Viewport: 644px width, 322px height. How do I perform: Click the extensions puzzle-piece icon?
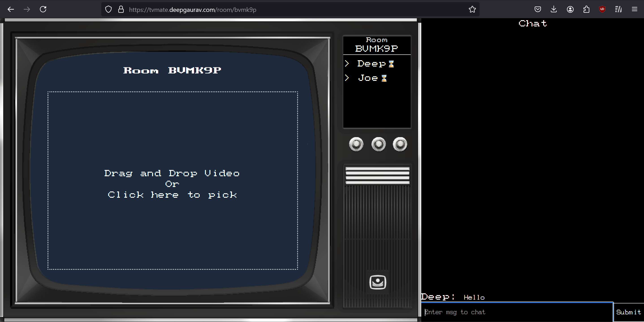coord(586,9)
